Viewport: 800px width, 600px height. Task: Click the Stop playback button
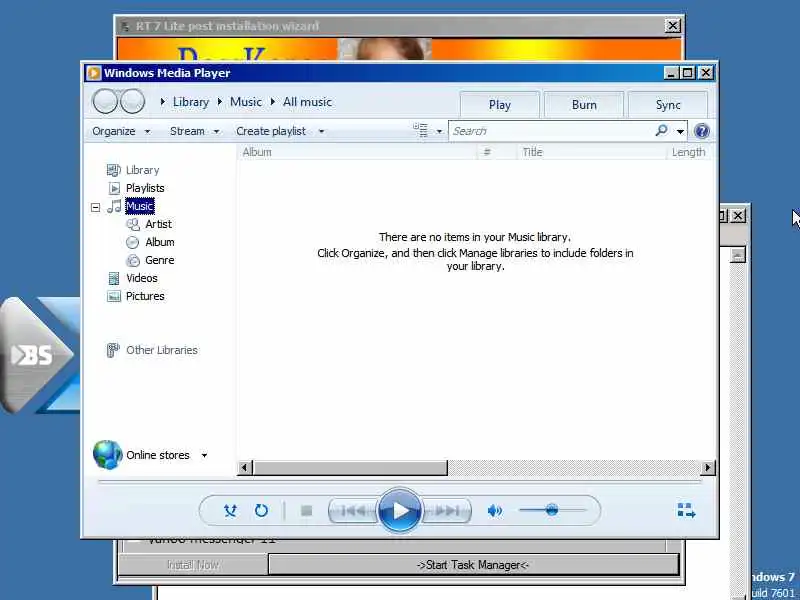pyautogui.click(x=306, y=510)
